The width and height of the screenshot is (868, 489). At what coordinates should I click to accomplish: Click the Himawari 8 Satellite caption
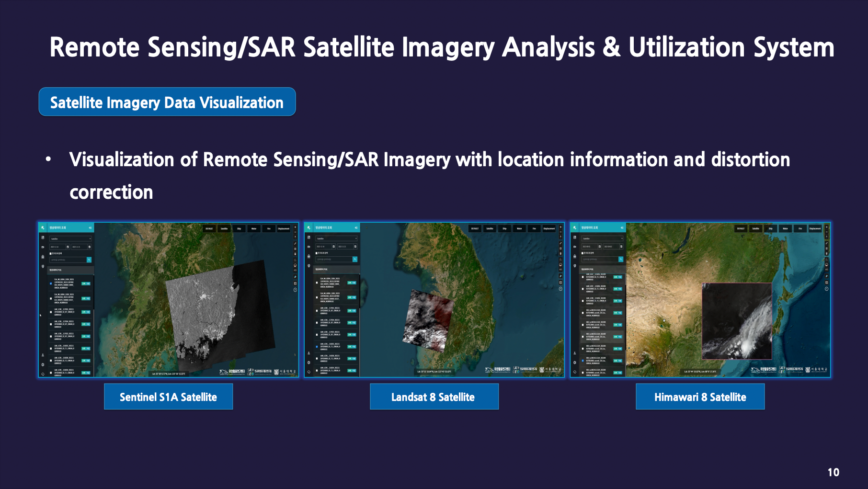[x=700, y=397]
